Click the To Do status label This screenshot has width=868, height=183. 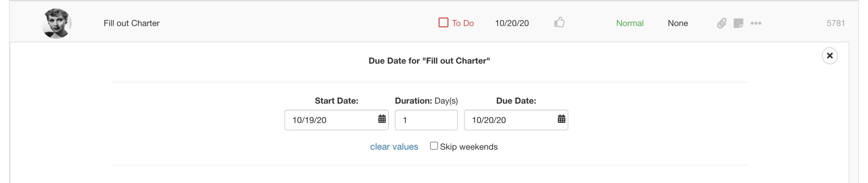462,23
